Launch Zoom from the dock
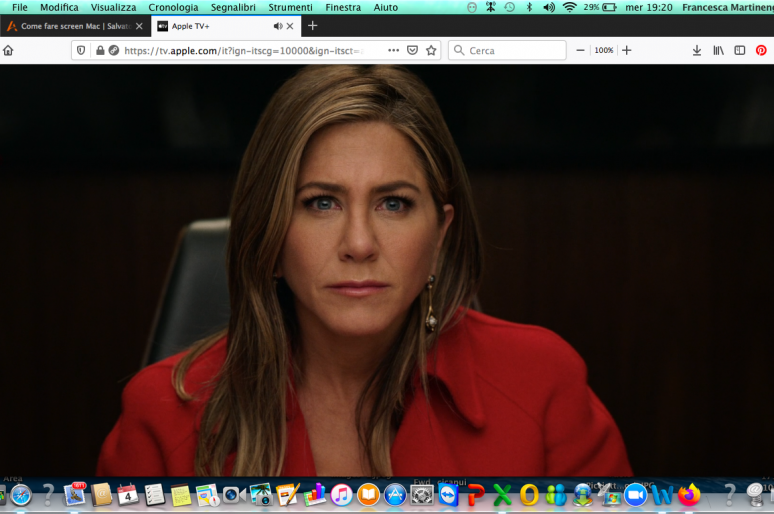The height and width of the screenshot is (514, 774). (636, 495)
